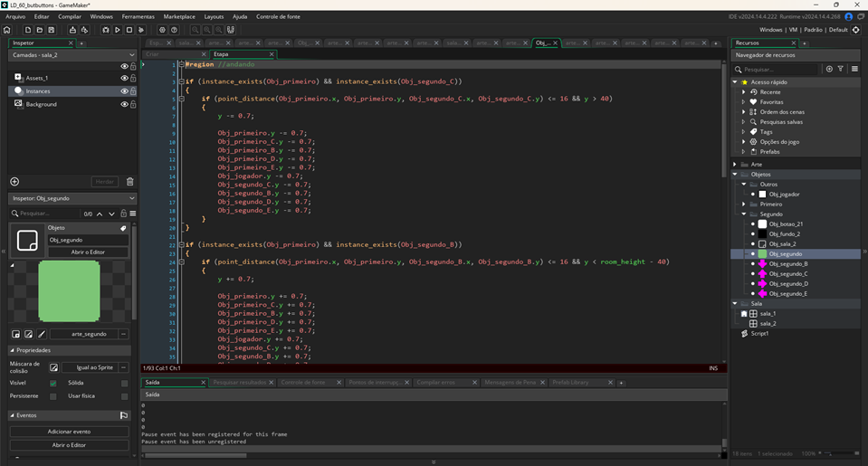Screen dimensions: 868x466
Task: Click Abrir o Editor under Objeto
Action: coord(88,252)
